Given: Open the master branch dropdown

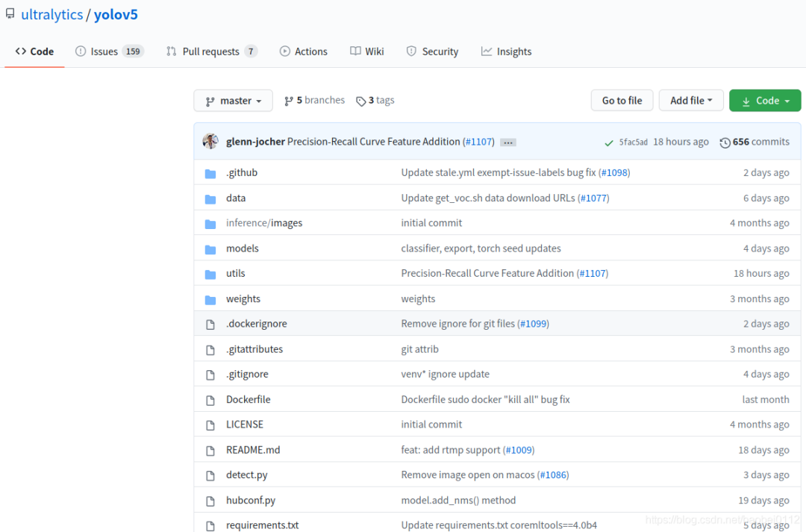Looking at the screenshot, I should click(233, 101).
